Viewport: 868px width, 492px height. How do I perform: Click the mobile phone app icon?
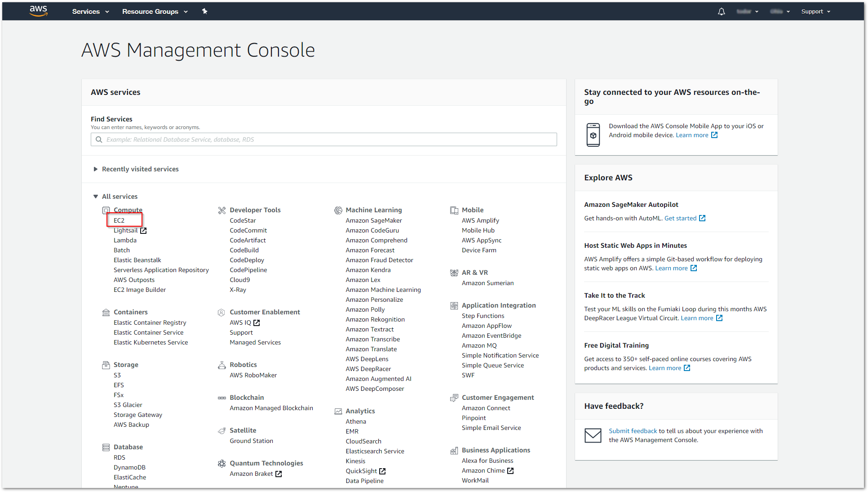click(593, 134)
